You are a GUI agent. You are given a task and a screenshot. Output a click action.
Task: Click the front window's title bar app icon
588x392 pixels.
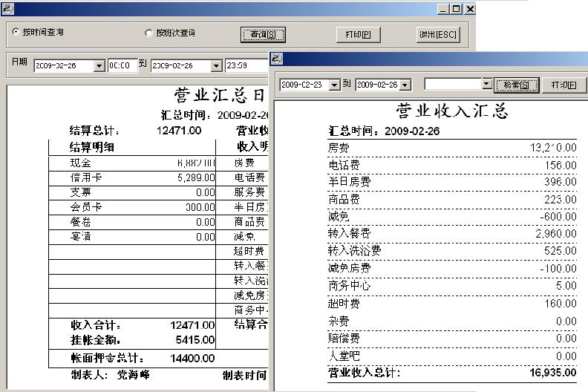pyautogui.click(x=277, y=59)
